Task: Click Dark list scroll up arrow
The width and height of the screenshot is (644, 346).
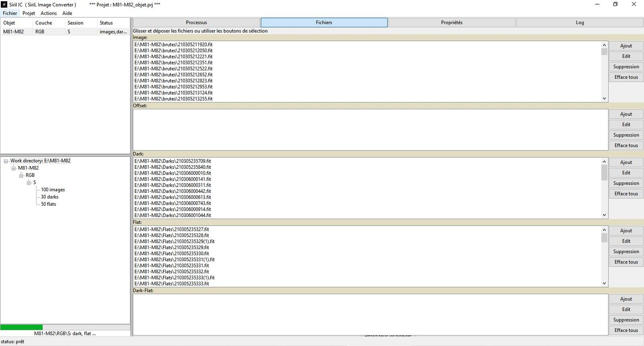Action: (x=605, y=161)
